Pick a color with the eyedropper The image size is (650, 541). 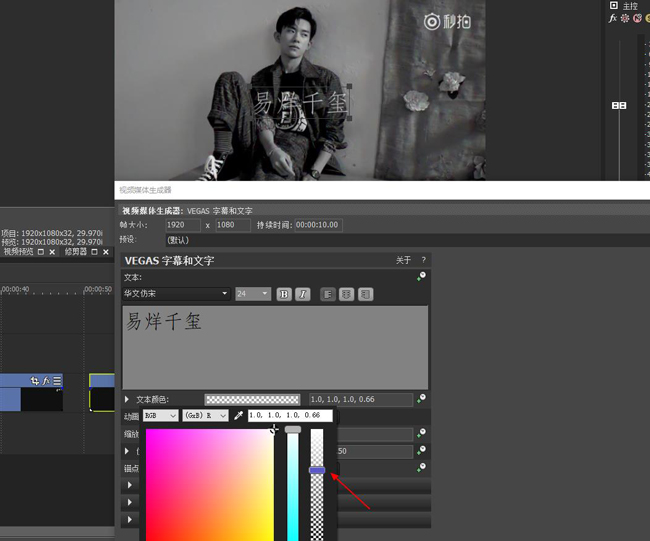tap(238, 415)
